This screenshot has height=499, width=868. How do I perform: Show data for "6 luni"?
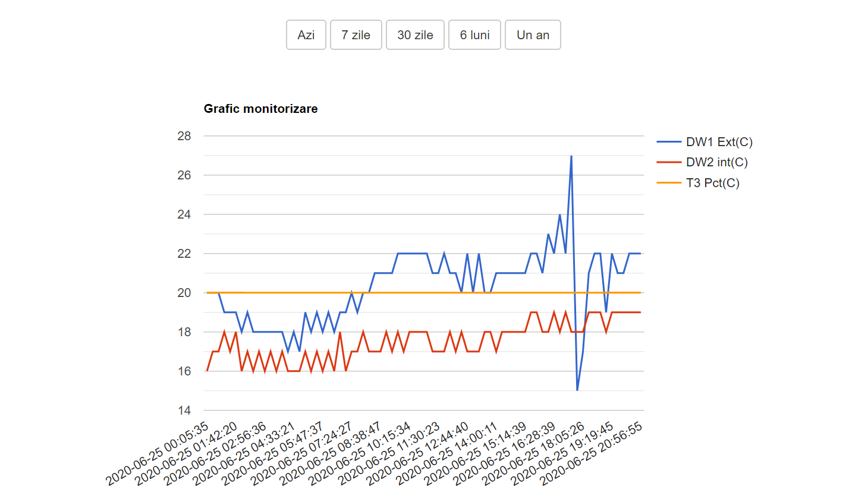(474, 35)
